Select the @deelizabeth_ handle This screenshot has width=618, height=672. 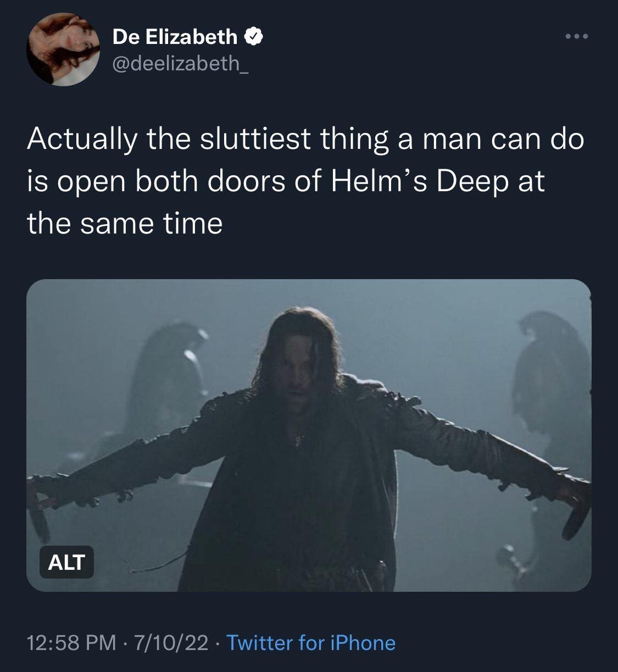(180, 68)
